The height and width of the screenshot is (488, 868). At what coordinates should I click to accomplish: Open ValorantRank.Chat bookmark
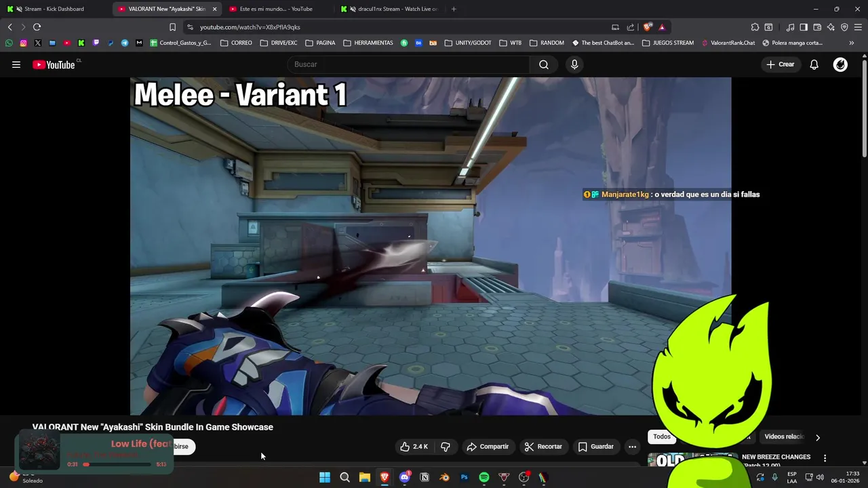click(728, 43)
